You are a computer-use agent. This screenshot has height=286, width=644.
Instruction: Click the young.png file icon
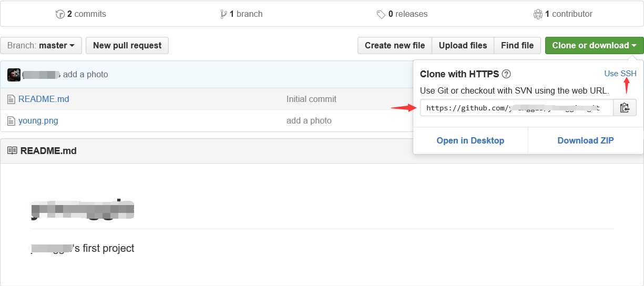[x=11, y=120]
